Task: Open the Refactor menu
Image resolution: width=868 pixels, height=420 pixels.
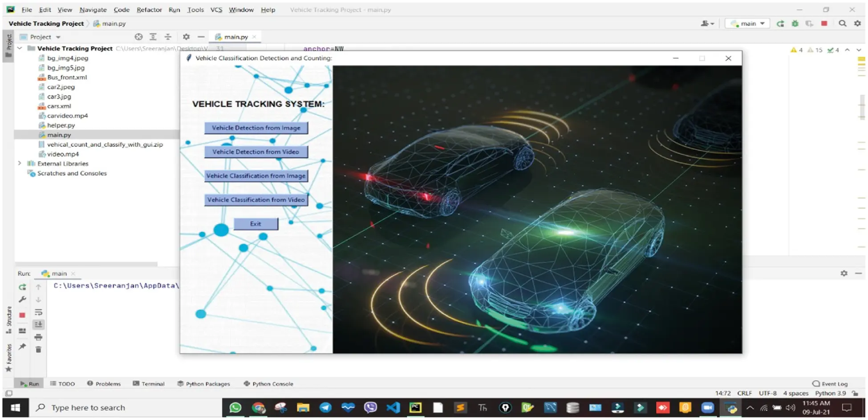Action: point(149,9)
